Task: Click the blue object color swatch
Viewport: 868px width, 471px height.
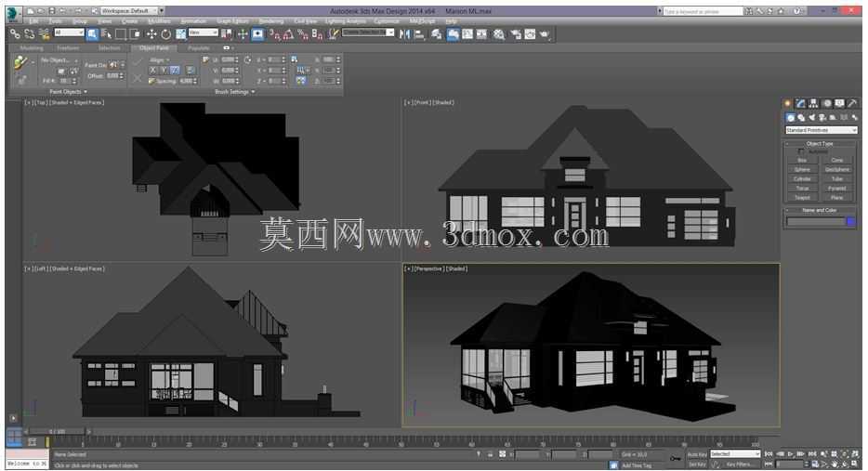Action: click(x=851, y=221)
